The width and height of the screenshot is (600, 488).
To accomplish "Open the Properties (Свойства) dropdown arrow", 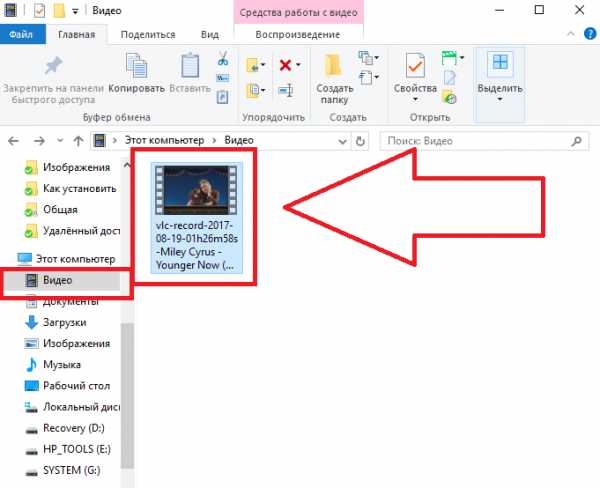I will click(415, 100).
